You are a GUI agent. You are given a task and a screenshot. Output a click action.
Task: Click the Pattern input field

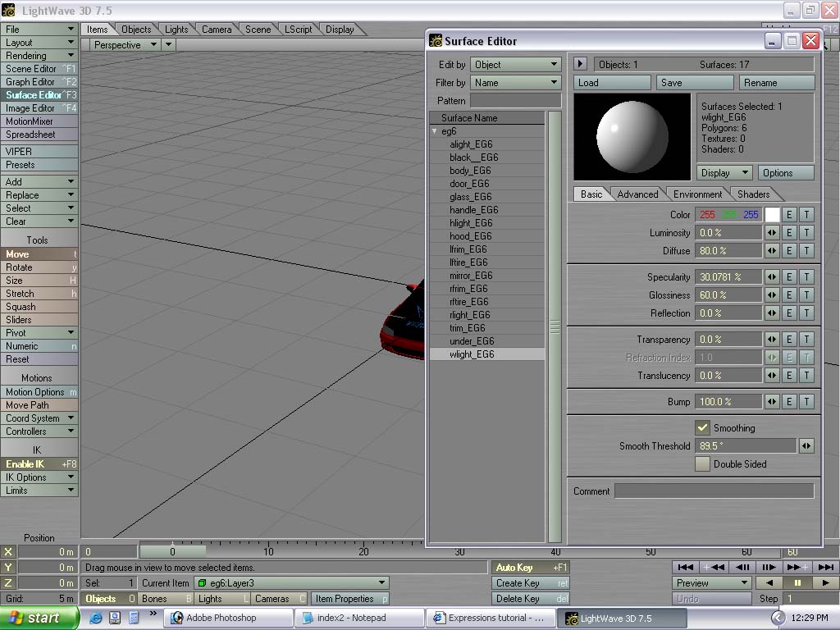[516, 100]
